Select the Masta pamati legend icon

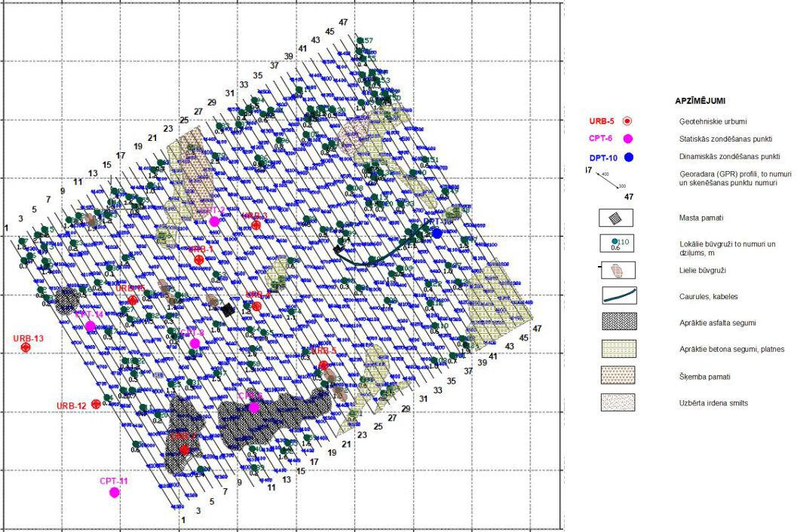[x=616, y=217]
